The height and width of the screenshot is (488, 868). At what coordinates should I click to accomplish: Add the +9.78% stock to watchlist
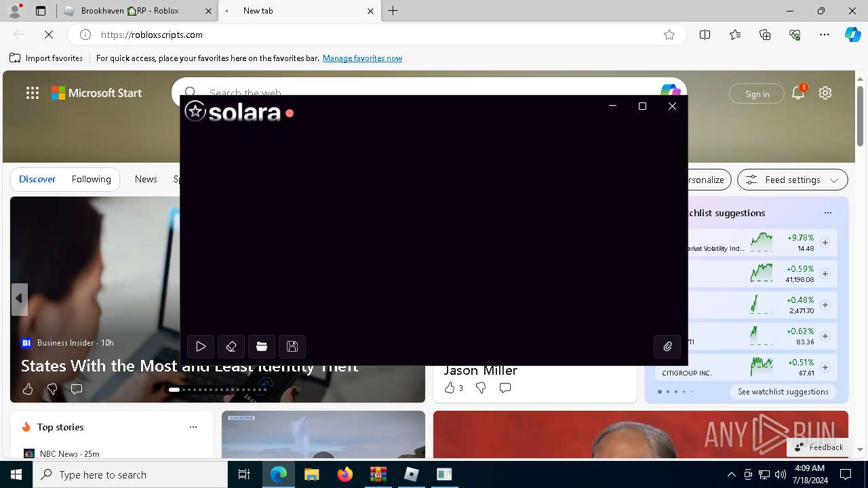click(x=825, y=243)
